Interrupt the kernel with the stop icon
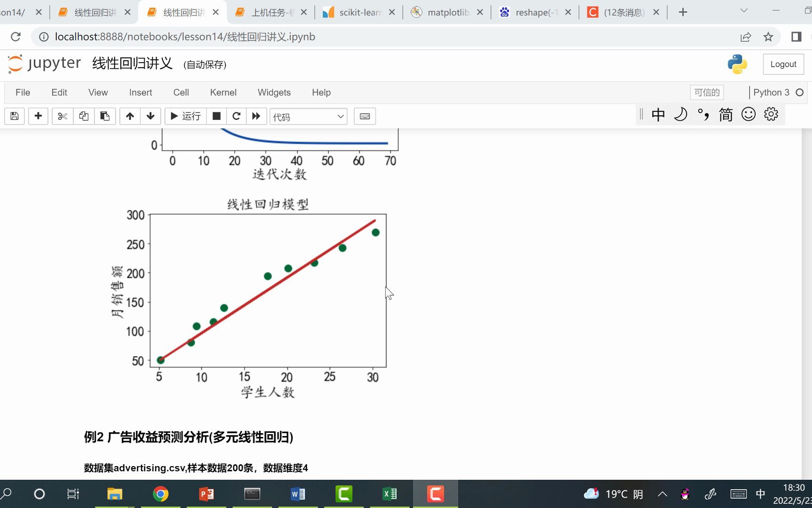Image resolution: width=812 pixels, height=508 pixels. click(x=216, y=116)
